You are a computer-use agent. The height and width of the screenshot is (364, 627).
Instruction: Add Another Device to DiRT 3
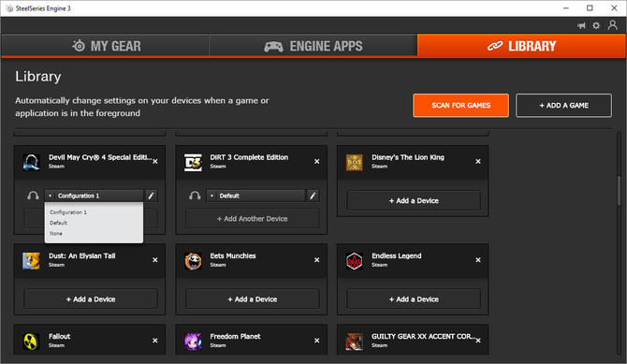click(x=253, y=219)
